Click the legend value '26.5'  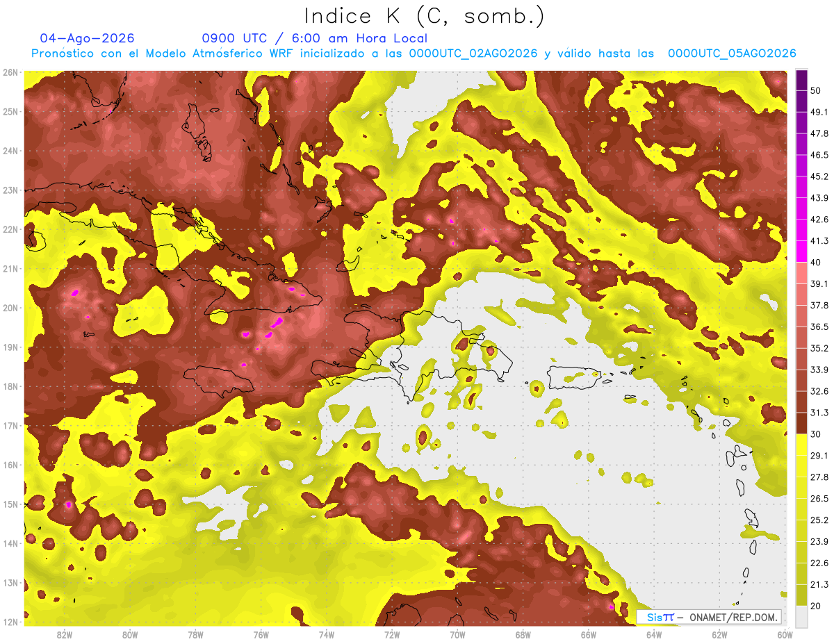tap(819, 499)
